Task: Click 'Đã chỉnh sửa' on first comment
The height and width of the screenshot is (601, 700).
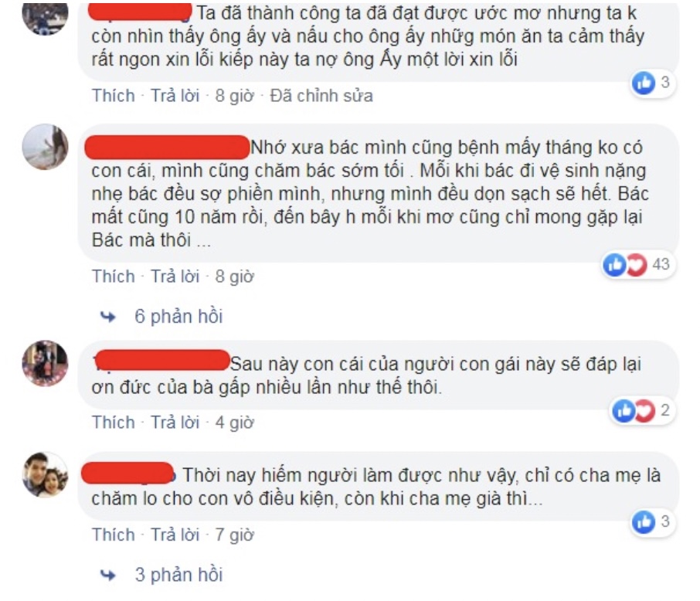Action: pos(321,96)
